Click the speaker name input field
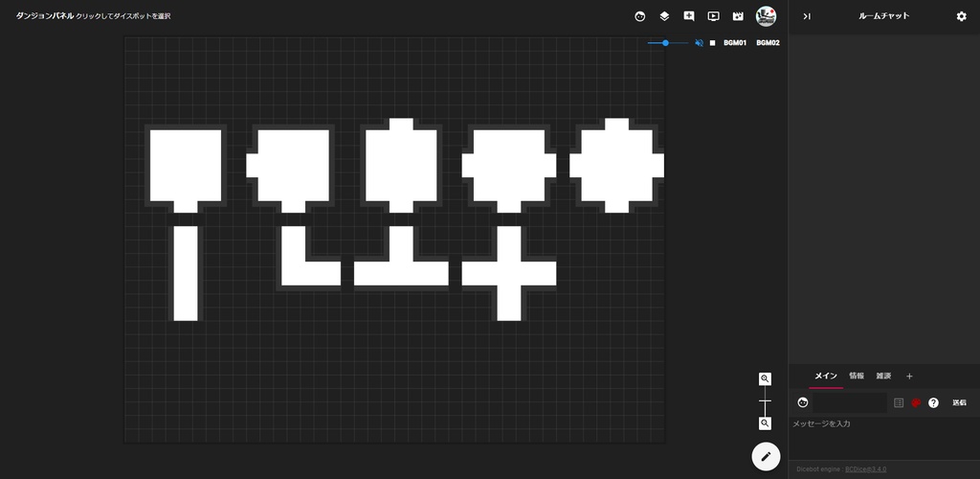 coord(849,402)
